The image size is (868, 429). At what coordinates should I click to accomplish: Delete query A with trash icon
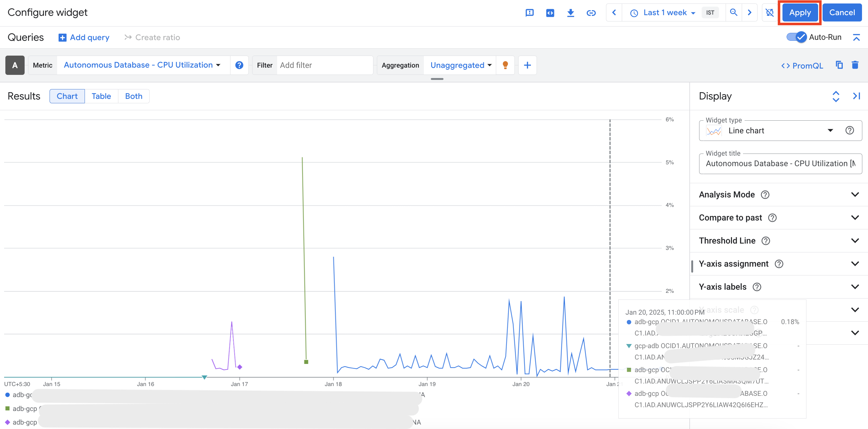coord(855,65)
